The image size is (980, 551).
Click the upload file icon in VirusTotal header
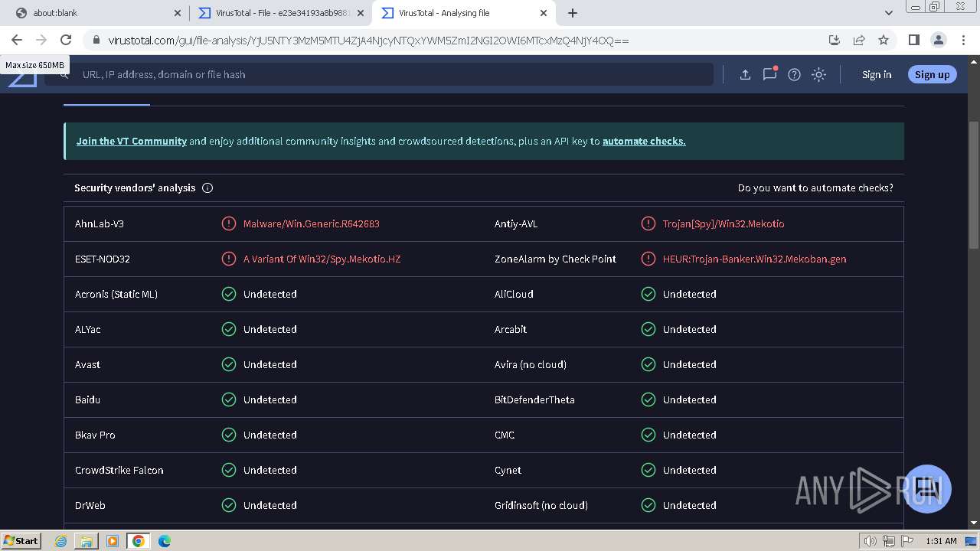pos(745,74)
